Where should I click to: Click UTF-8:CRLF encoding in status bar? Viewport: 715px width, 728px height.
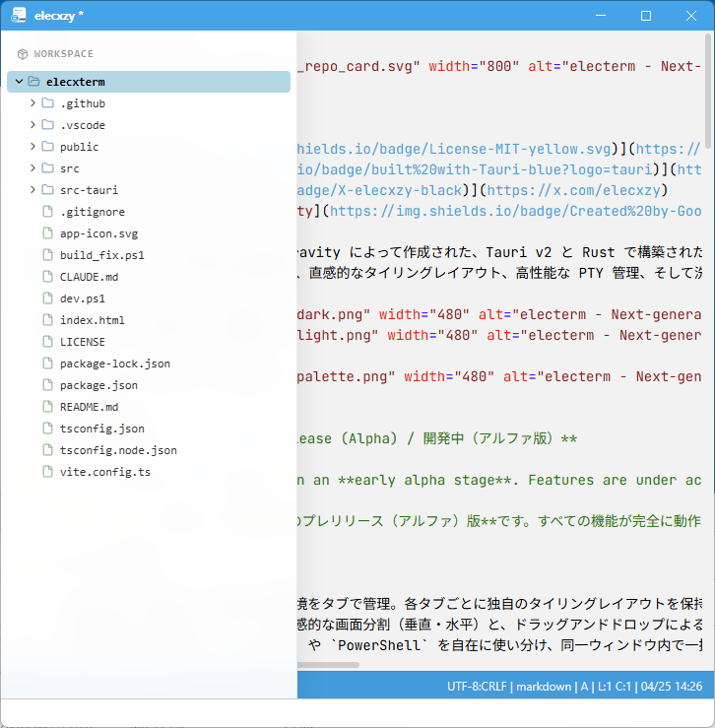point(477,687)
